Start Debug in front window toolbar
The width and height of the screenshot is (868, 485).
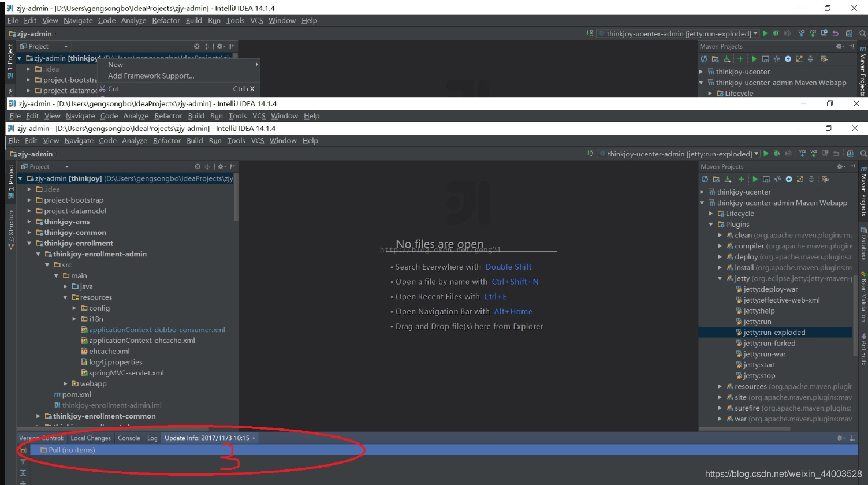(x=777, y=154)
